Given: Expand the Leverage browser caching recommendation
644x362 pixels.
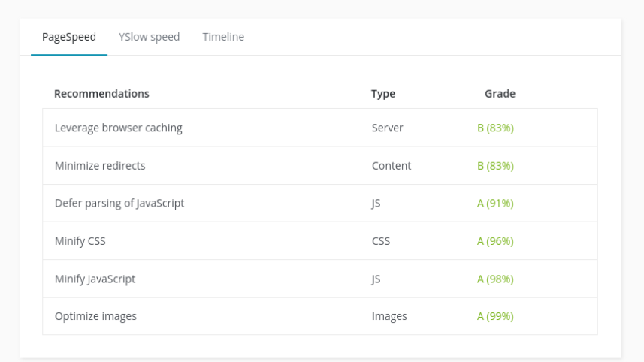Looking at the screenshot, I should tap(119, 128).
